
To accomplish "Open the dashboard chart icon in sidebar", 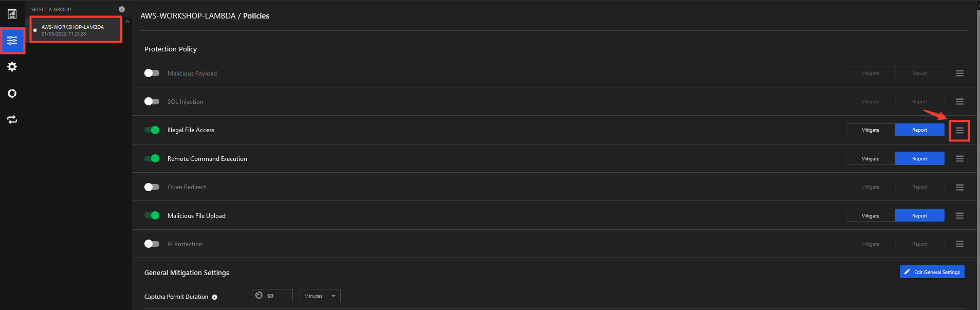I will click(x=12, y=14).
